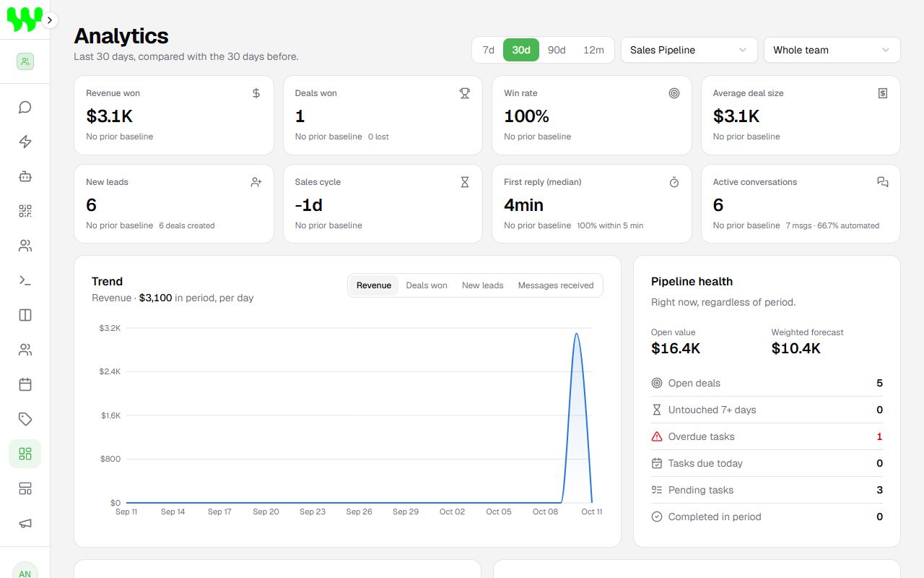Click the highlighted analytics grid sidebar icon
Viewport: 924px width, 578px height.
point(25,454)
